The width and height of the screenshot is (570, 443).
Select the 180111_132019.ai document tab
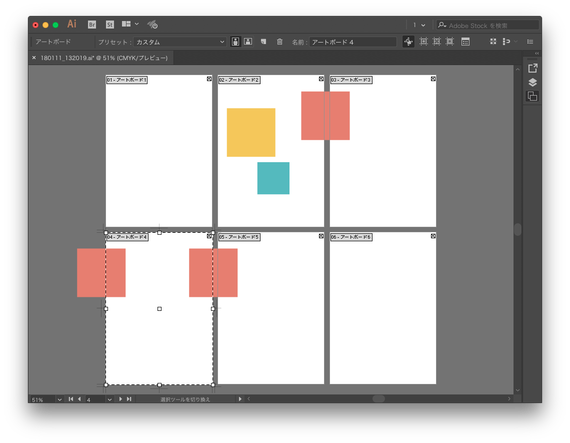coord(104,58)
